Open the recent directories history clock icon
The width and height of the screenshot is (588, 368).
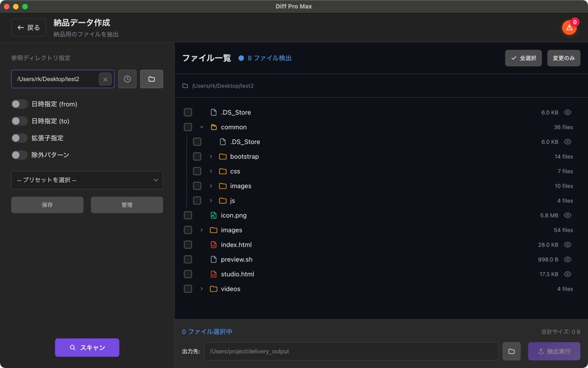(127, 79)
